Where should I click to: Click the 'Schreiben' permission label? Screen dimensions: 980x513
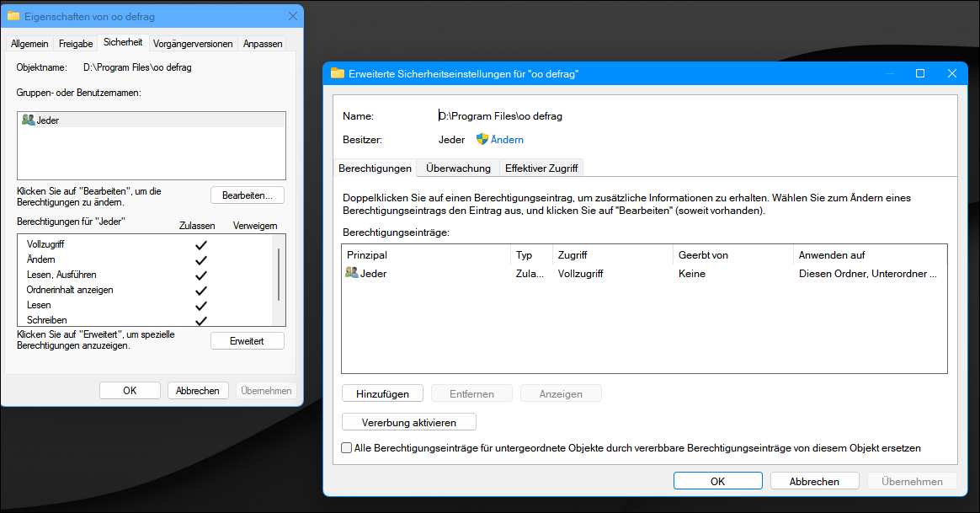[47, 320]
